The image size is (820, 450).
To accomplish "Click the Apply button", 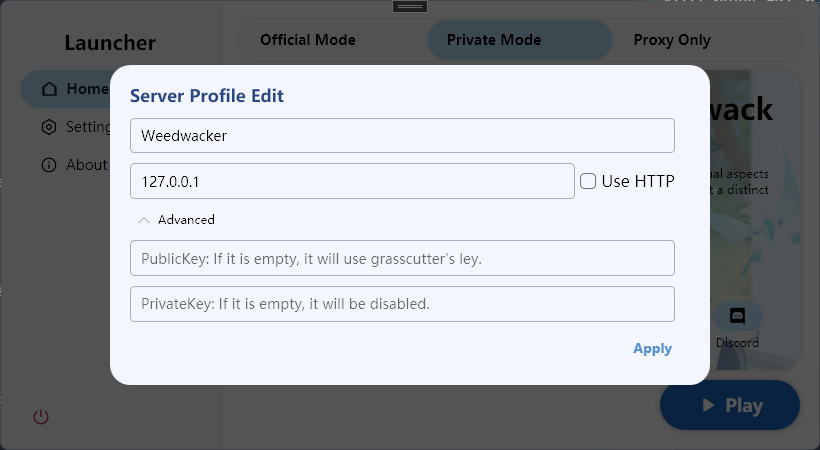I will [652, 348].
